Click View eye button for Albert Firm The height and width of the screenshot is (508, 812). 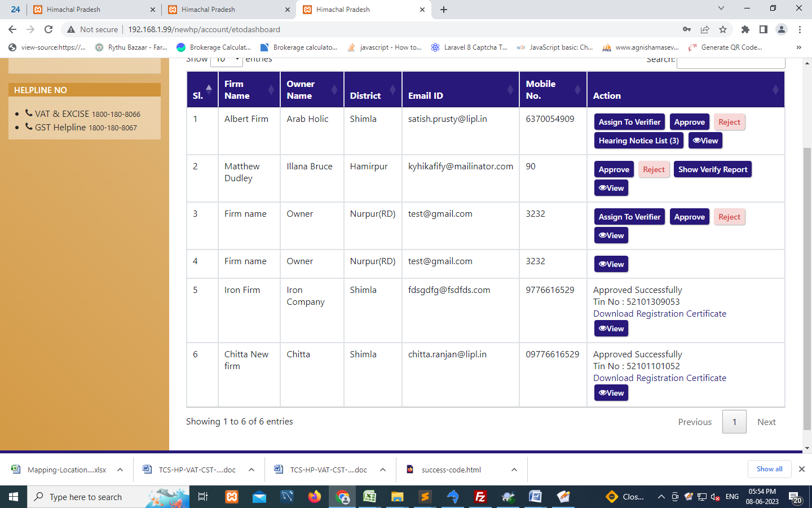(x=705, y=141)
